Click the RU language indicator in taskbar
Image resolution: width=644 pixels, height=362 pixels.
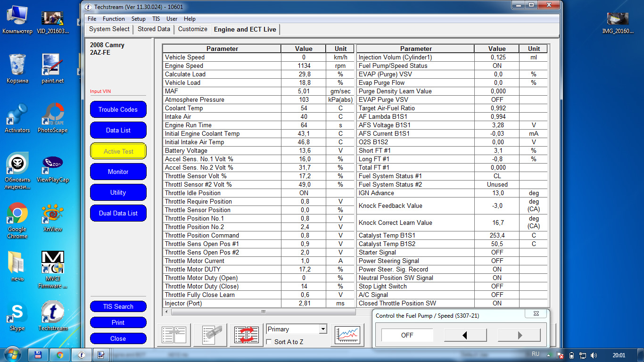tap(536, 354)
